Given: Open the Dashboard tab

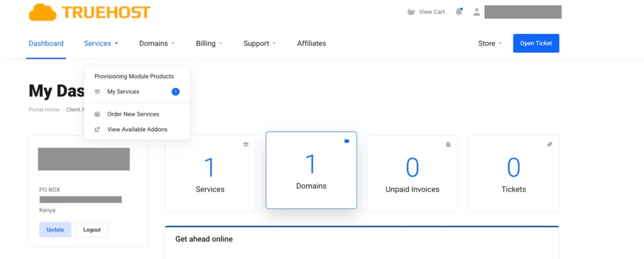Looking at the screenshot, I should tap(46, 43).
